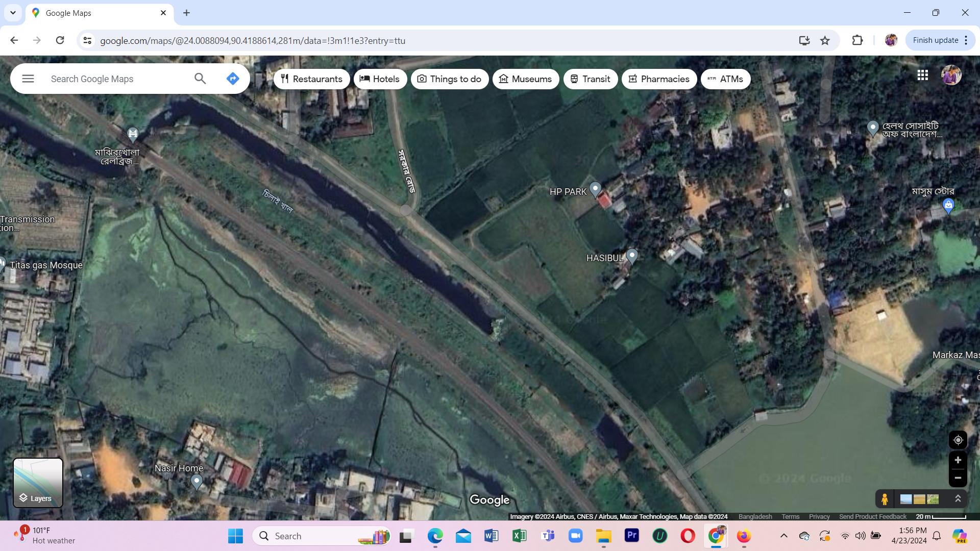Open the Chrome extensions puzzle icon
The height and width of the screenshot is (551, 980).
pos(857,40)
